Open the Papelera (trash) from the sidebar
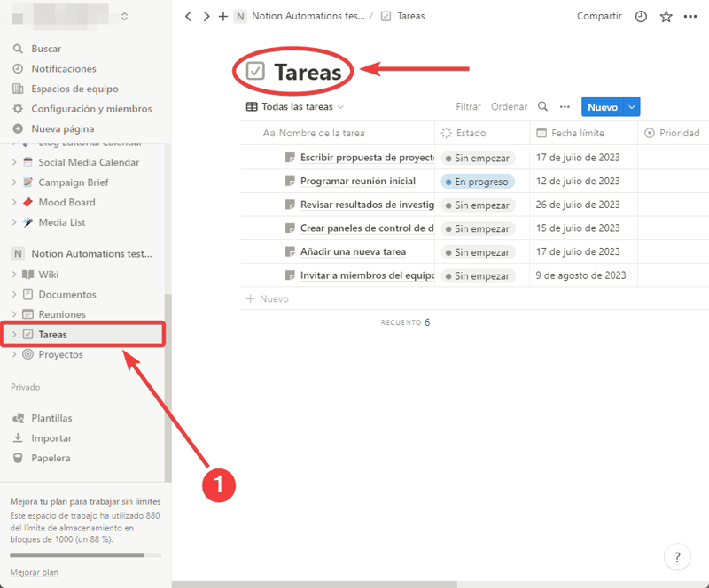This screenshot has height=588, width=709. click(53, 458)
